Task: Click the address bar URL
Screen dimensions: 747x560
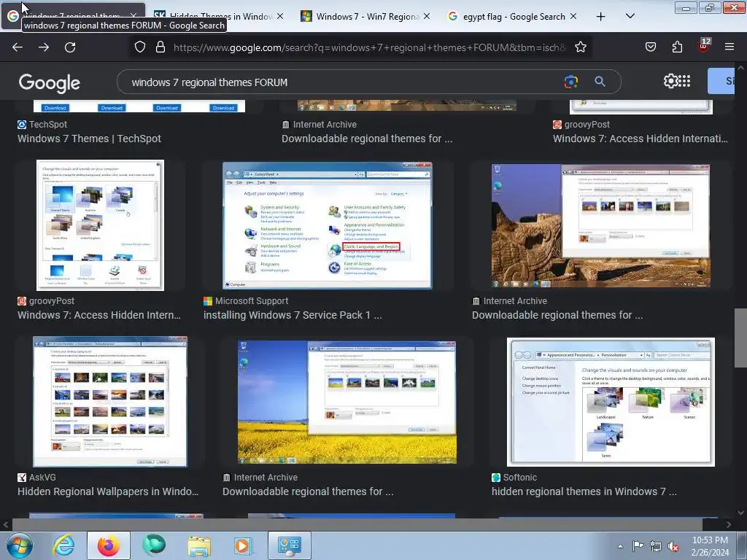Action: coord(369,47)
